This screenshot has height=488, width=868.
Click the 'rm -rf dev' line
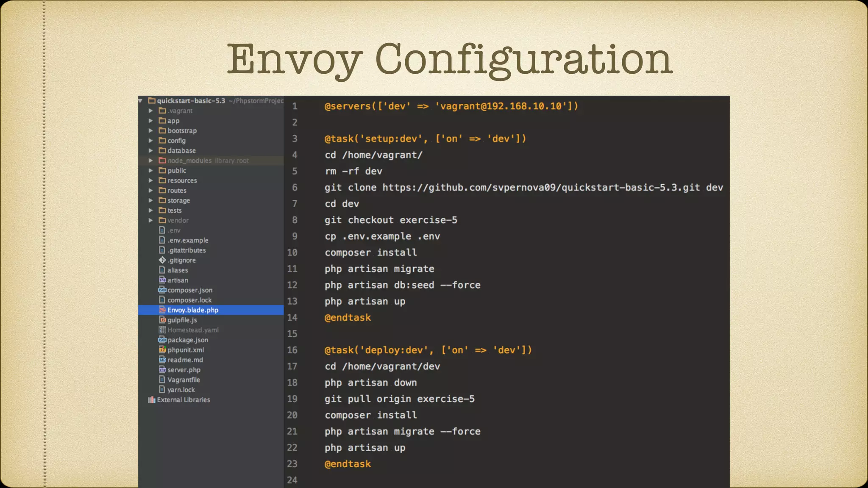(353, 171)
